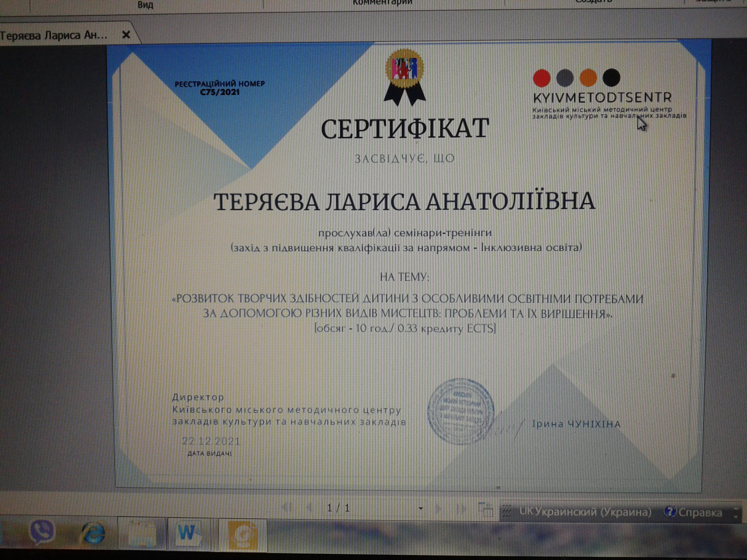Open the Вид ribbon group
Screen dimensions: 747x560
[145, 5]
